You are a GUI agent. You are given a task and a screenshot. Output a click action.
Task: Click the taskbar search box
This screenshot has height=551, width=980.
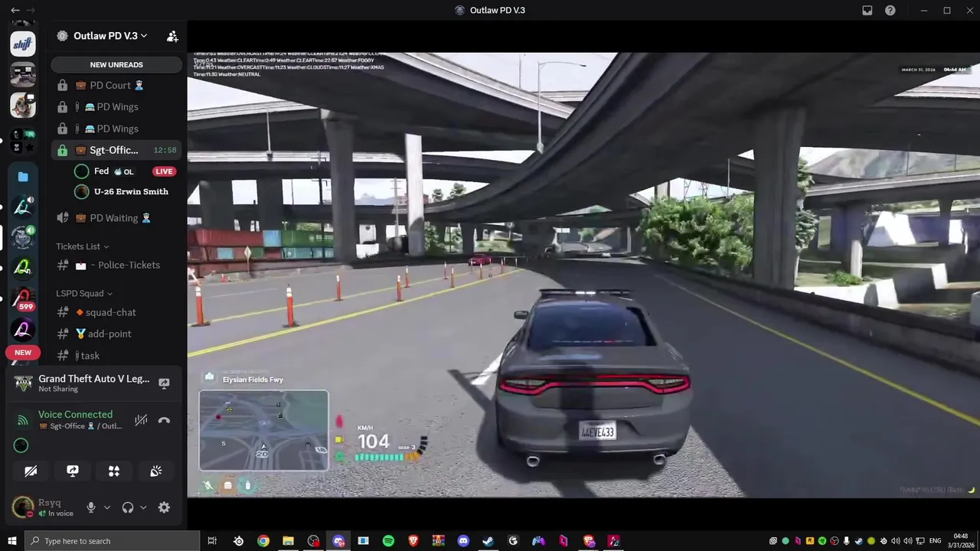click(112, 541)
